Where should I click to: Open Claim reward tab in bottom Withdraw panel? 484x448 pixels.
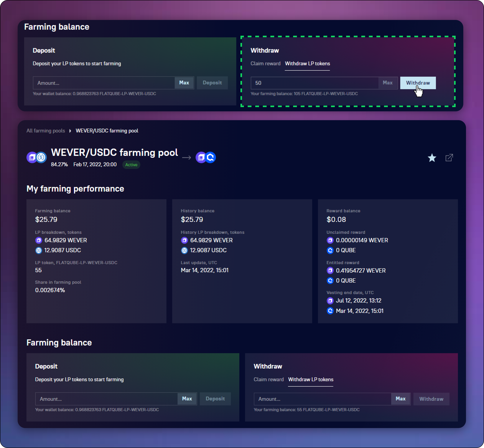pyautogui.click(x=268, y=379)
